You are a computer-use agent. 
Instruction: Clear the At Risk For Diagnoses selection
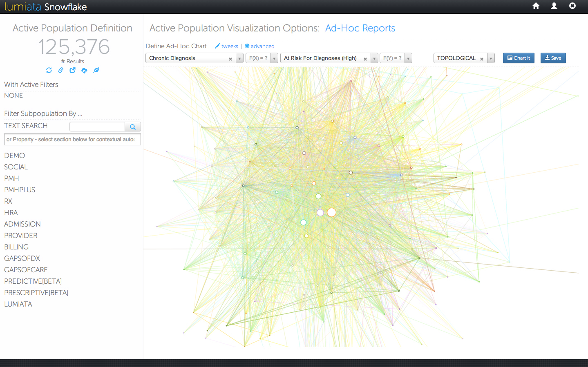[365, 59]
